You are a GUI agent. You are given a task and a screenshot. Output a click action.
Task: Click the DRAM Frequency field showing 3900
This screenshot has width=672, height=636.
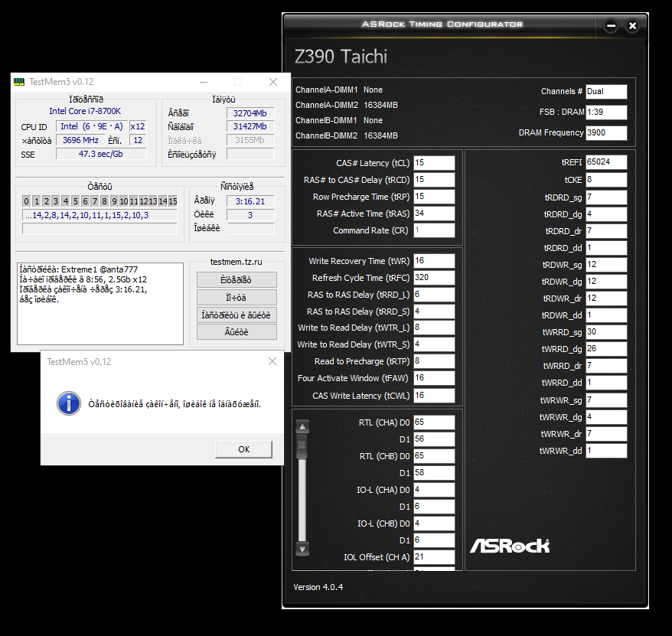[x=606, y=132]
